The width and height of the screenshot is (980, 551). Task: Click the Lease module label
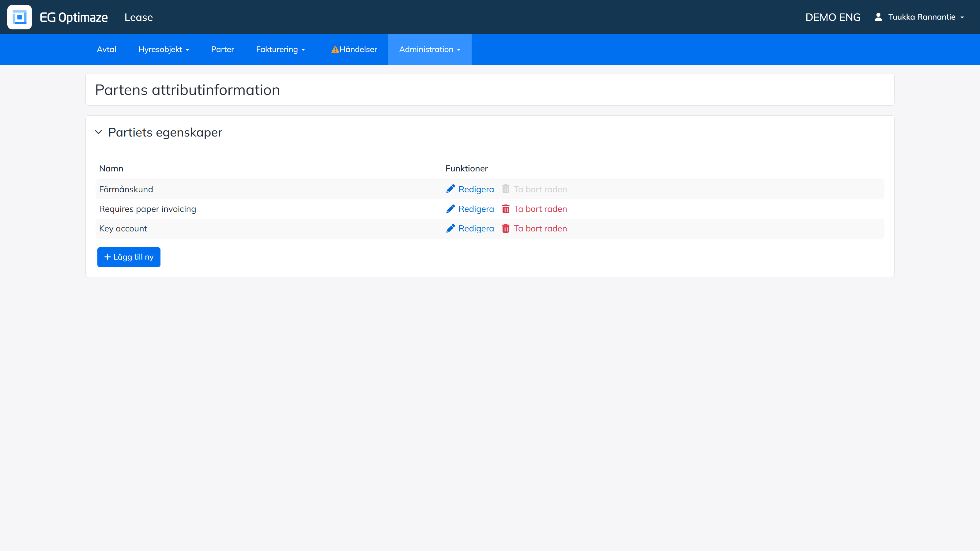pos(138,17)
